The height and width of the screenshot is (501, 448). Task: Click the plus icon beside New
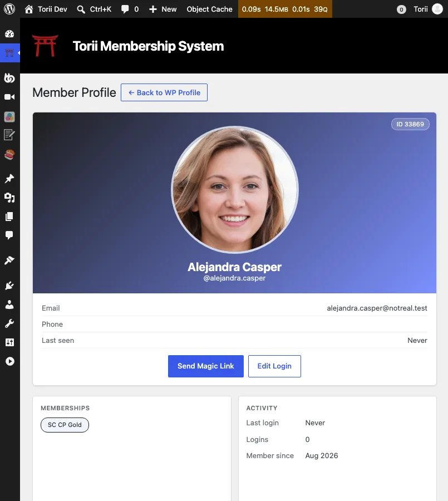point(153,9)
